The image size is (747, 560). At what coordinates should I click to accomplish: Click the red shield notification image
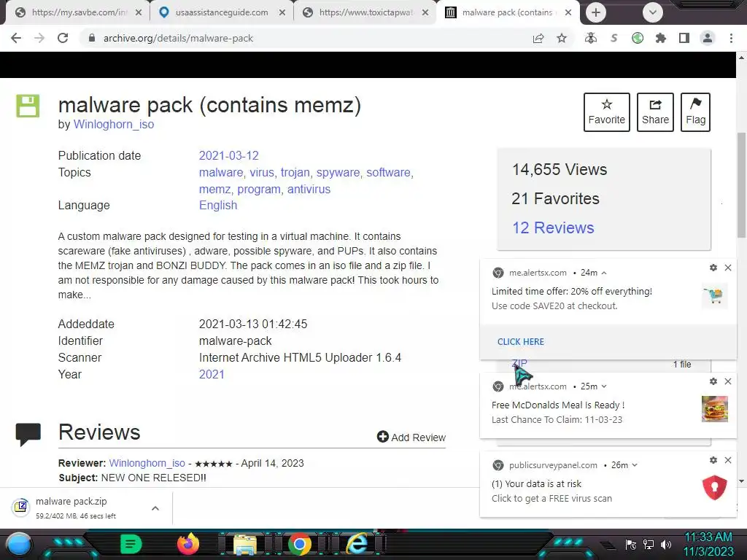click(715, 488)
